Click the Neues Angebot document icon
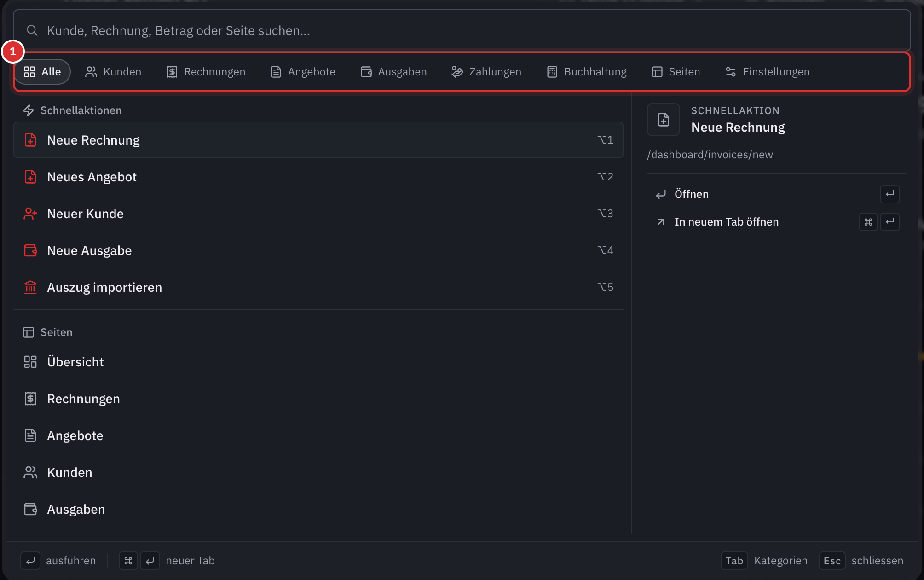This screenshot has width=924, height=580. click(x=30, y=177)
